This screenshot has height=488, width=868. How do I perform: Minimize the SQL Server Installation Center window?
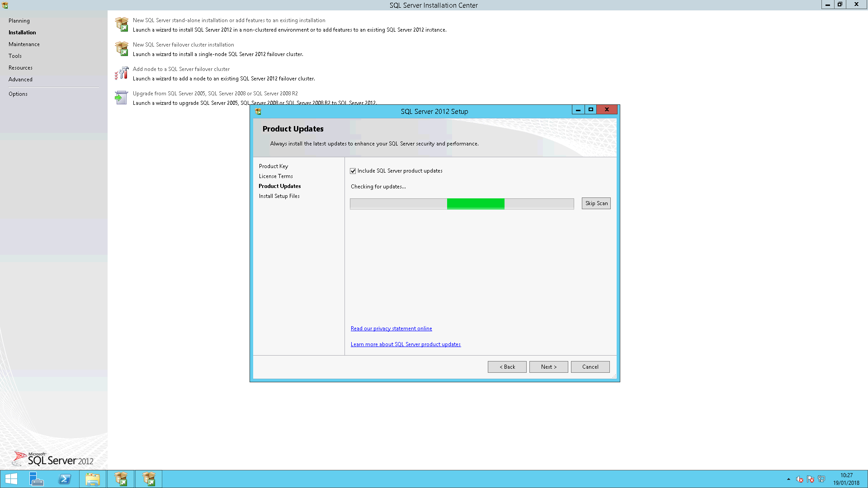coord(828,5)
